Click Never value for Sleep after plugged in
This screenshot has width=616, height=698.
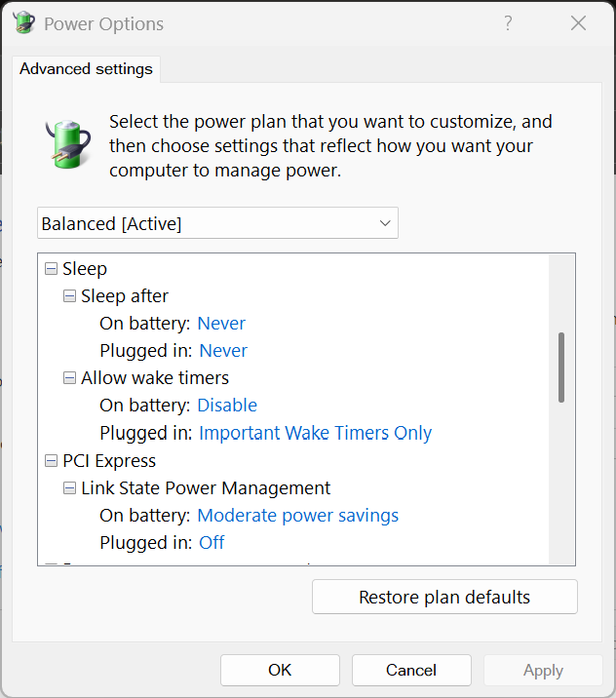(223, 350)
